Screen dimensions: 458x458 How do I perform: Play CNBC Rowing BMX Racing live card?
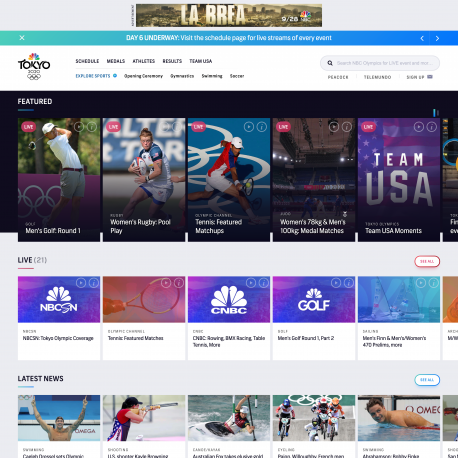251,283
